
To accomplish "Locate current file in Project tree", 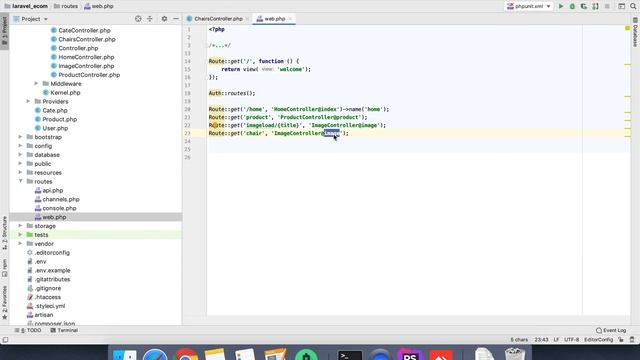I will [138, 19].
